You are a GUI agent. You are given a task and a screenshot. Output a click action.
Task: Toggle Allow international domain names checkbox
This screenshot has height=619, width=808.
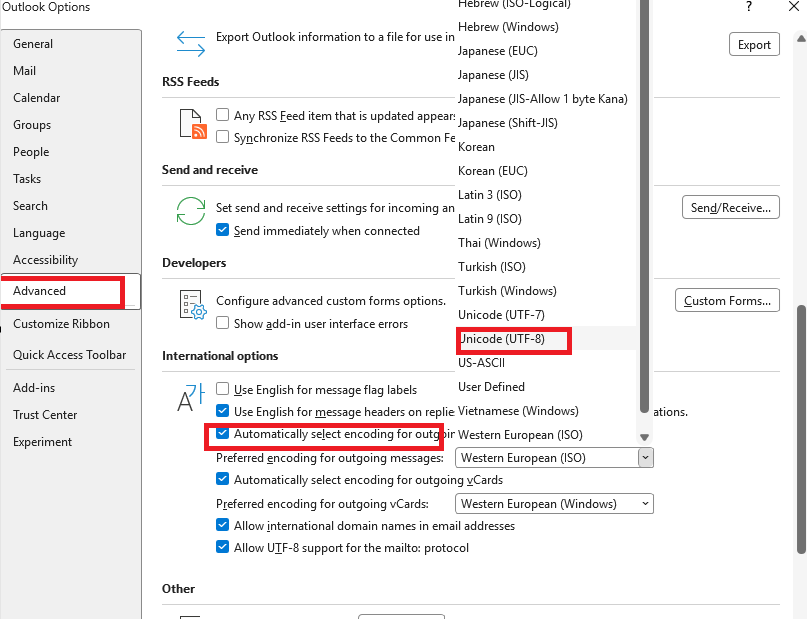point(223,525)
